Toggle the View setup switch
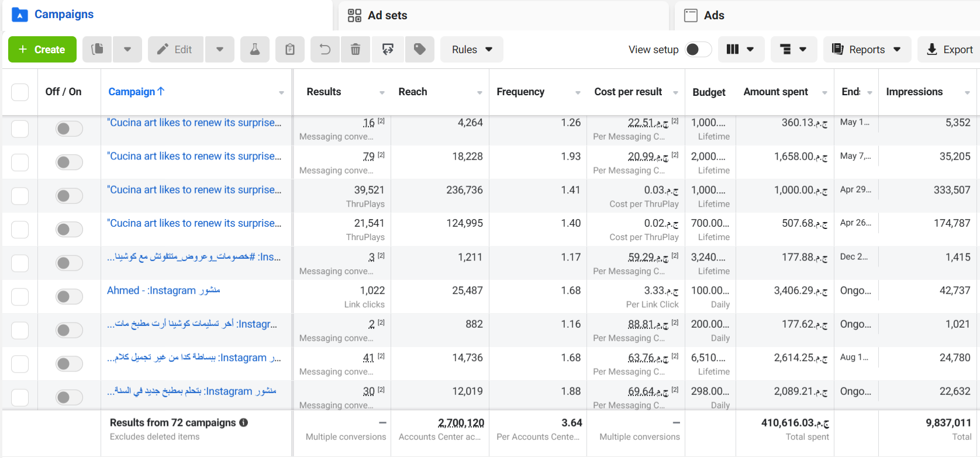The width and height of the screenshot is (980, 458). 698,50
